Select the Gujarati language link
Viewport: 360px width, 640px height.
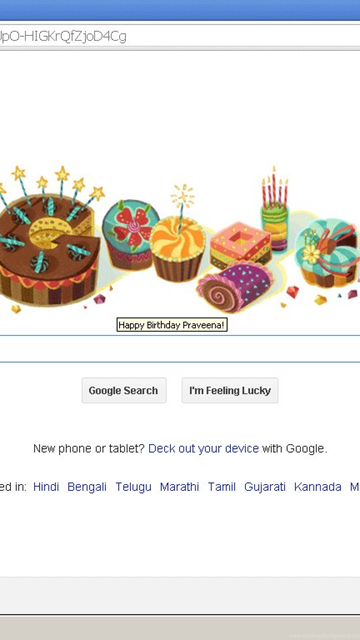pos(264,487)
